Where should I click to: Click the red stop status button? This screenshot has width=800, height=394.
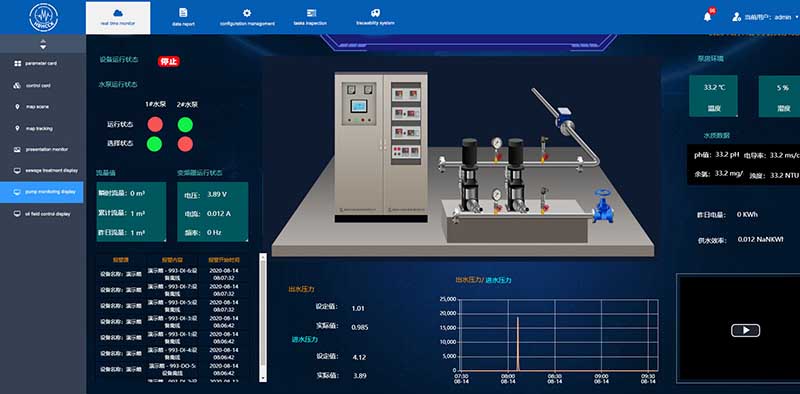[168, 61]
